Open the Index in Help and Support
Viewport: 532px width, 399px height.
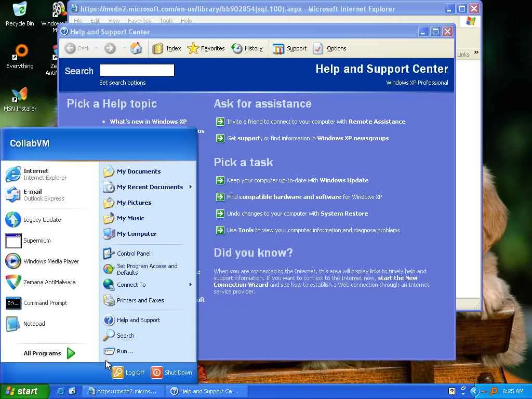(x=167, y=48)
